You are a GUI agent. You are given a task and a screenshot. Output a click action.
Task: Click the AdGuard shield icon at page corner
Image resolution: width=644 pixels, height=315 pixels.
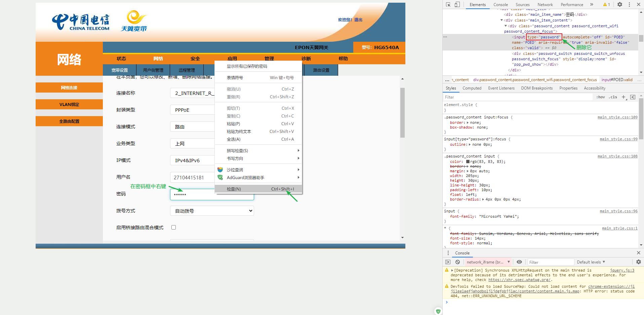coord(438,311)
